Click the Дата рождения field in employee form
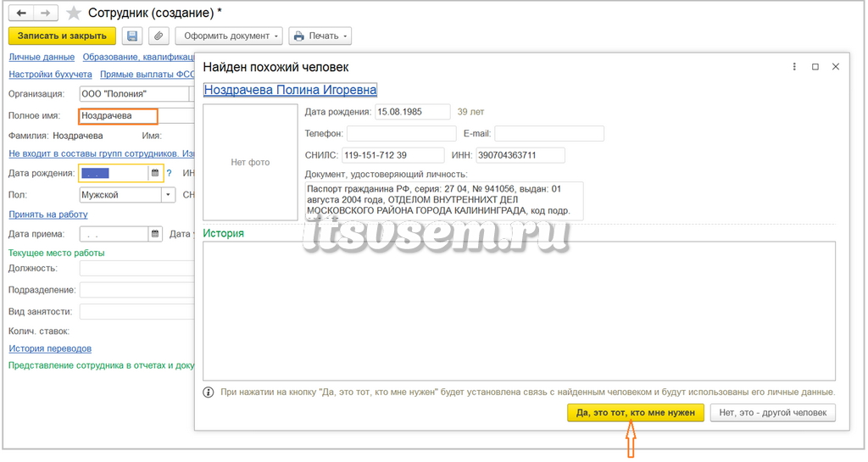 click(114, 173)
